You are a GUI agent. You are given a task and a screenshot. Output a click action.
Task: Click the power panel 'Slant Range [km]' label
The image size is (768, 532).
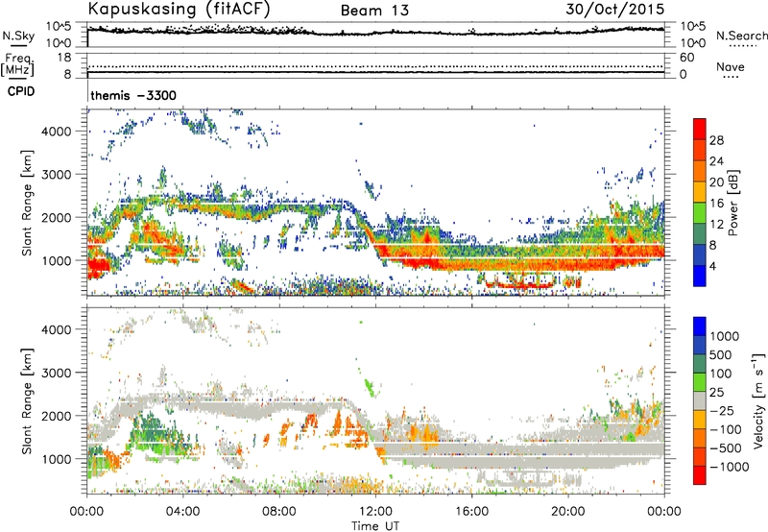pos(27,203)
